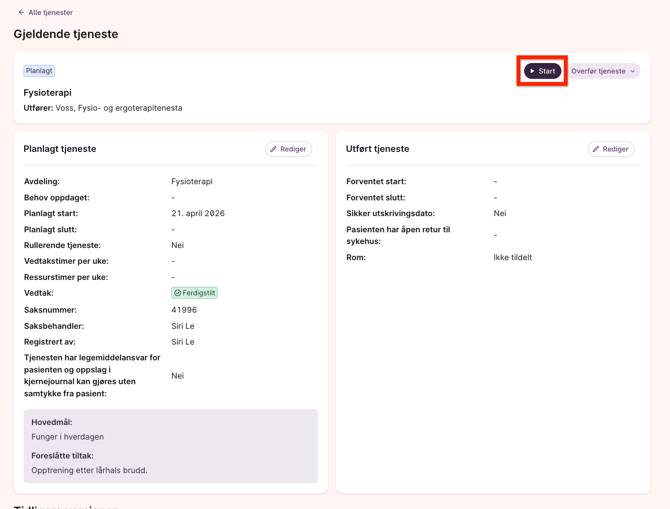Edit the Planlagt tjeneste section
Screen dimensions: 670x509
point(288,149)
